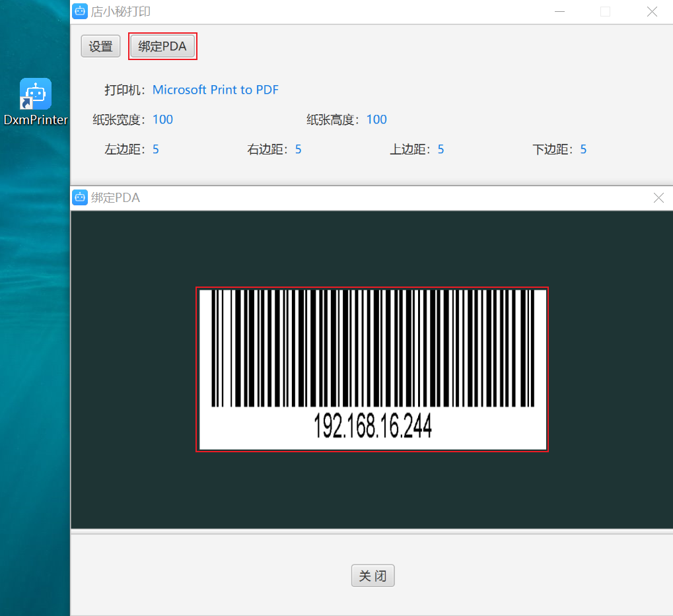Click the 绑定PDA button
Image resolution: width=673 pixels, height=616 pixels.
[x=162, y=46]
